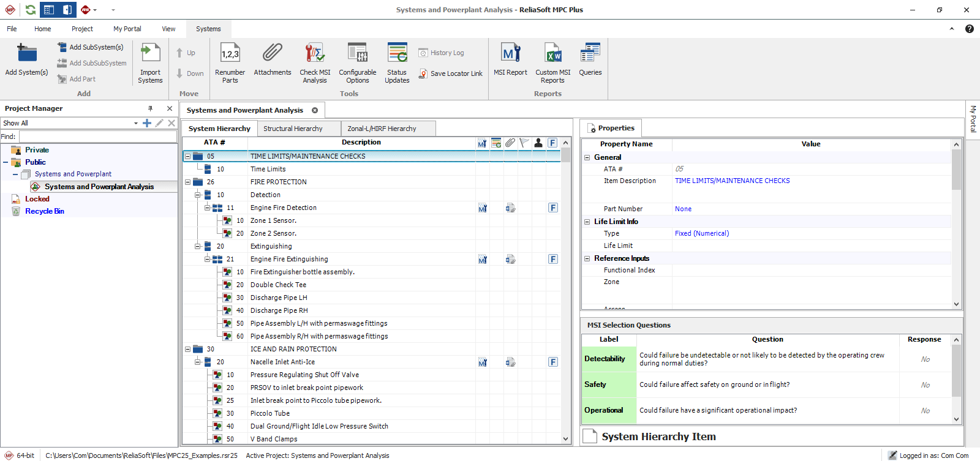Click the Add System(s) icon
This screenshot has height=461, width=980.
[26, 54]
